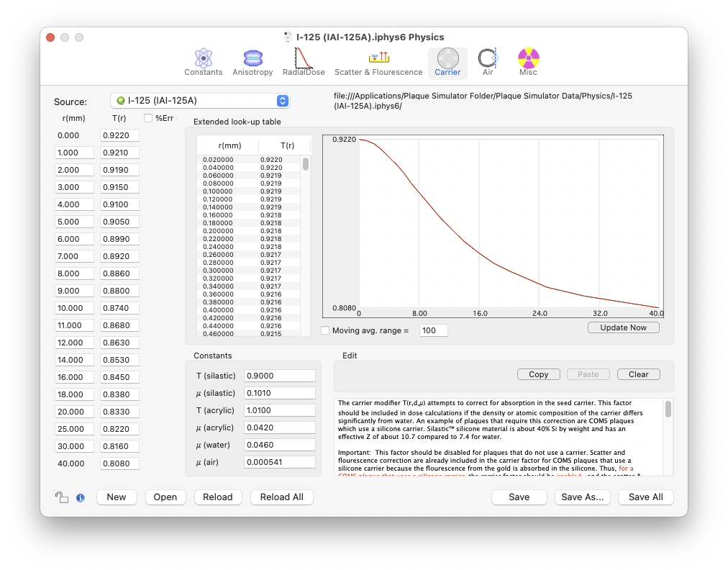Select the 0.020000 row in look-up table
Viewport: 728px width, 570px height.
[248, 160]
